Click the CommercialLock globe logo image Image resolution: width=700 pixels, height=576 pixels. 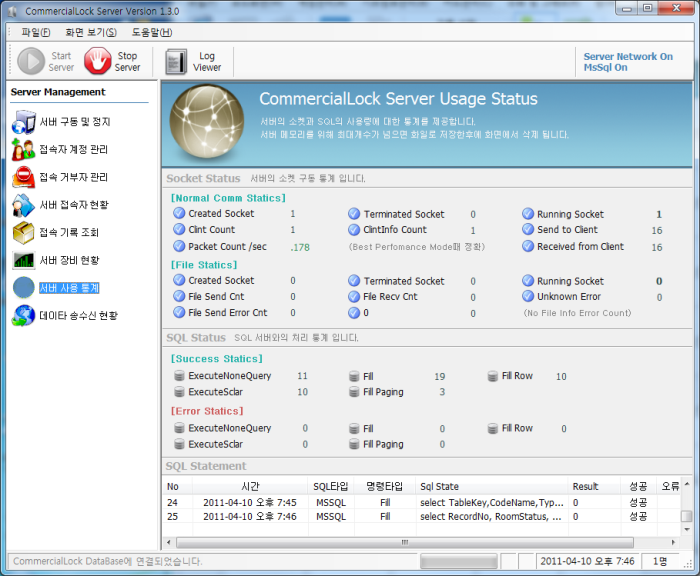[207, 121]
